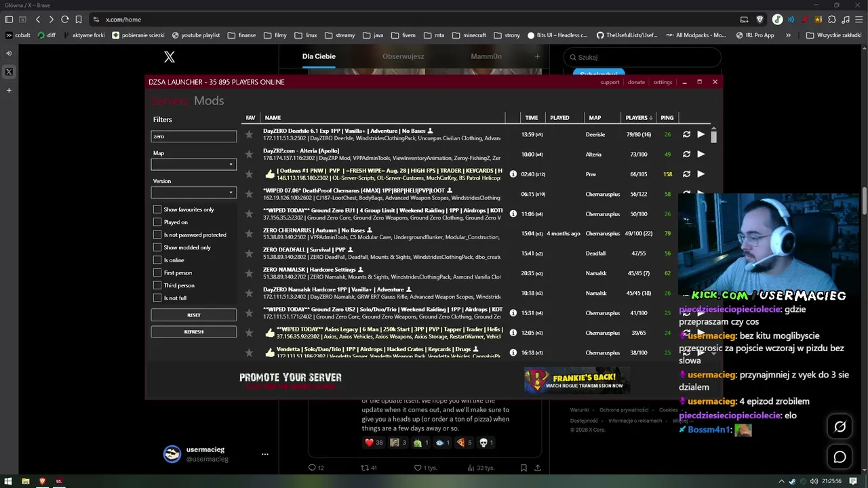Open the Obserwujesz timeline tab
868x488 pixels.
[x=403, y=56]
